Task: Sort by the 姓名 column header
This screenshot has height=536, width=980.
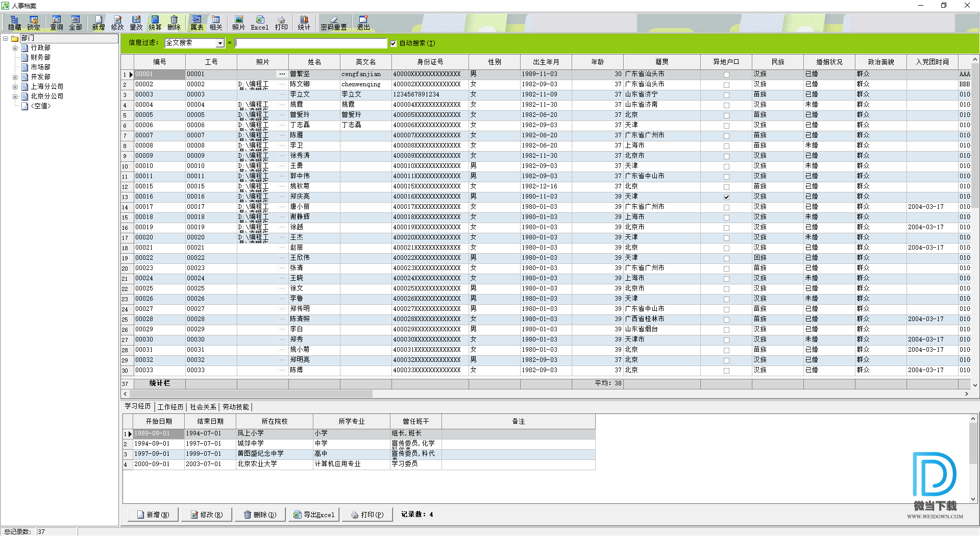Action: pos(314,62)
